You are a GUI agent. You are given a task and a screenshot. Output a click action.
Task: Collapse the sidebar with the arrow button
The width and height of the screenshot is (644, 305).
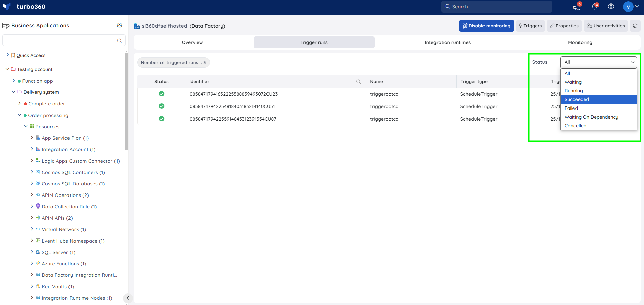[128, 298]
